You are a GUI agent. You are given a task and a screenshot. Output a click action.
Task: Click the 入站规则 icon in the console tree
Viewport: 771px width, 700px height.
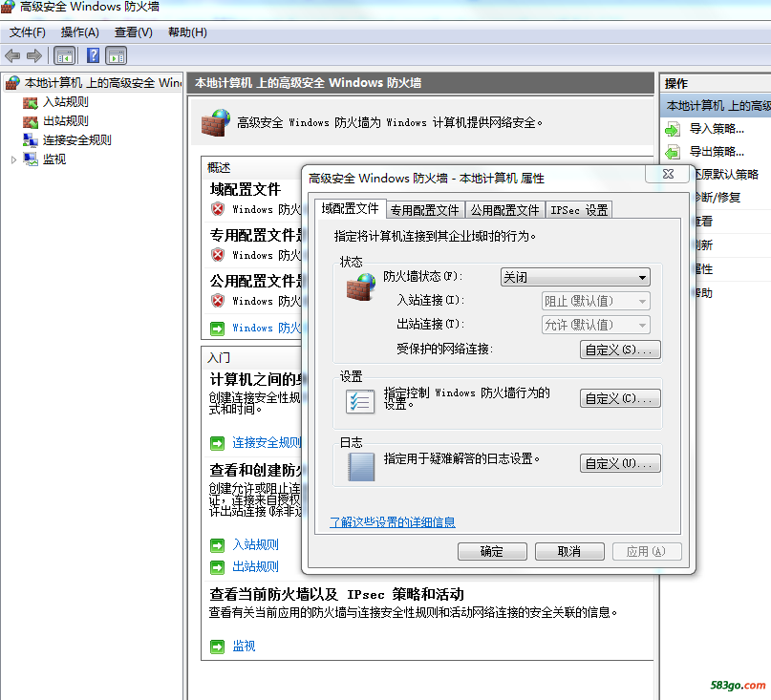30,102
